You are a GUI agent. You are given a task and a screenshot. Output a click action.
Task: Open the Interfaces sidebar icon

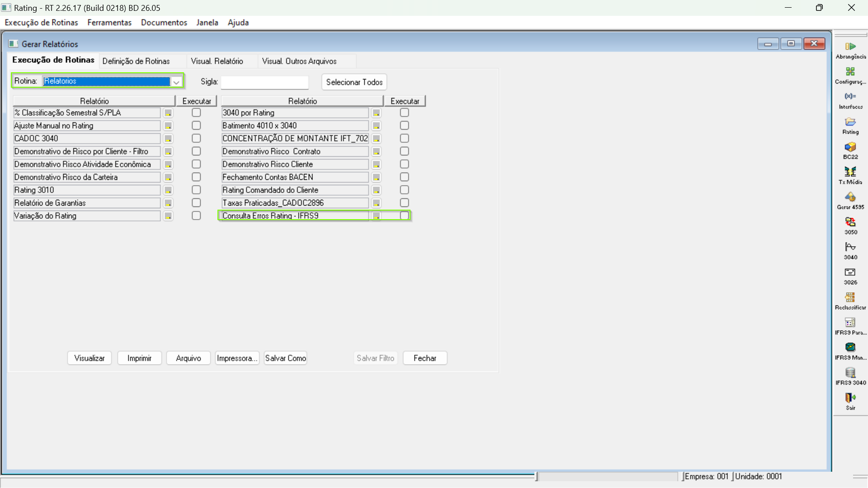tap(850, 97)
